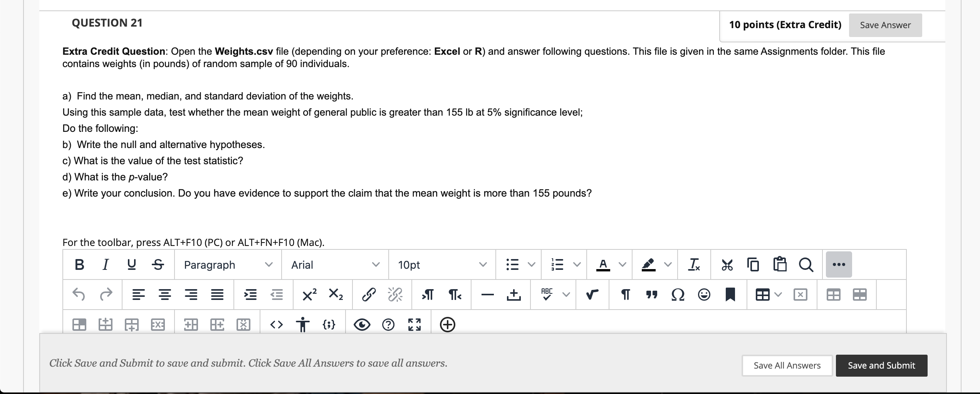Redo the last edit
Viewport: 980px width, 394px height.
[x=106, y=295]
